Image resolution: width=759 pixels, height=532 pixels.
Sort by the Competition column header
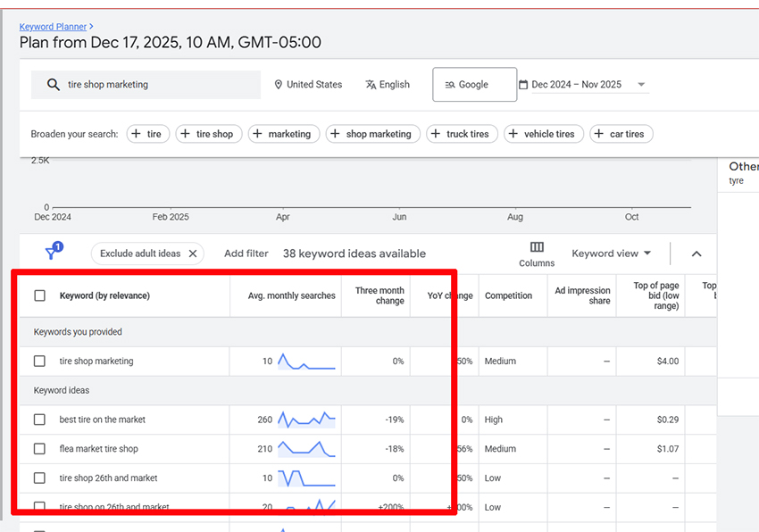[508, 295]
